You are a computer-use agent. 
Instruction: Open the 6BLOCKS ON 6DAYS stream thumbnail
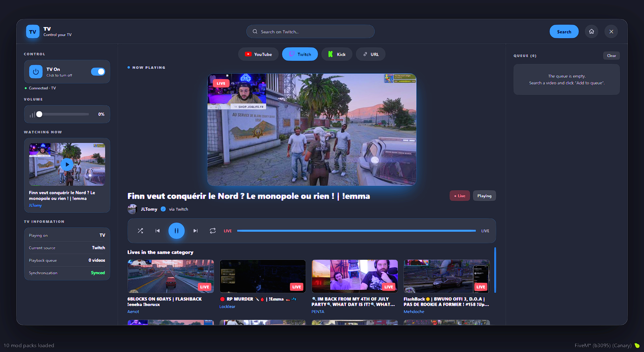click(x=171, y=276)
